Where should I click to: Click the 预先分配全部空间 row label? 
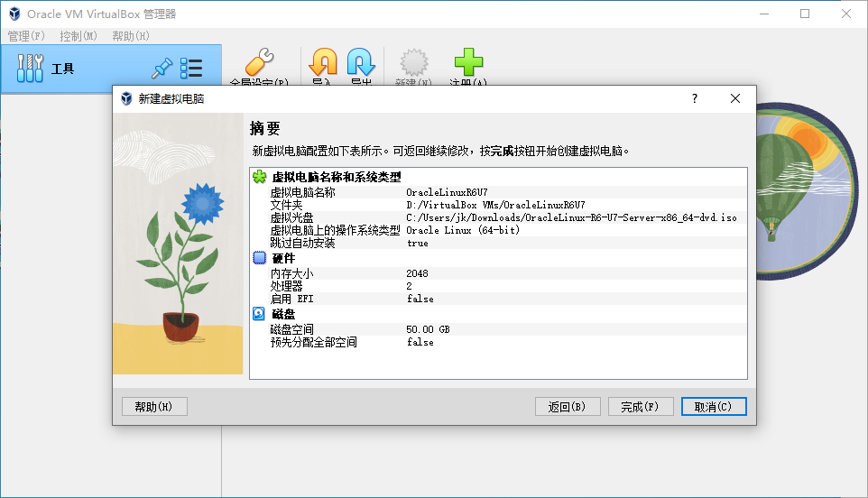pos(313,342)
